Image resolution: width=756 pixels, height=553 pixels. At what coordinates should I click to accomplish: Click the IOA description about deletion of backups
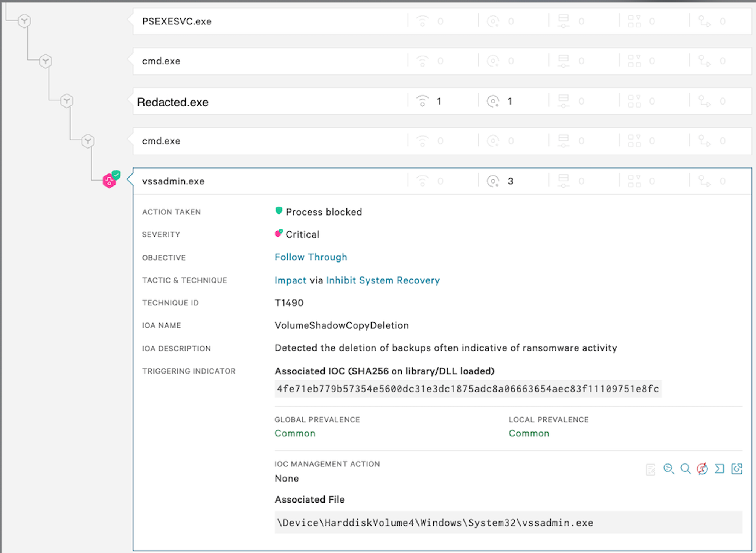tap(446, 348)
